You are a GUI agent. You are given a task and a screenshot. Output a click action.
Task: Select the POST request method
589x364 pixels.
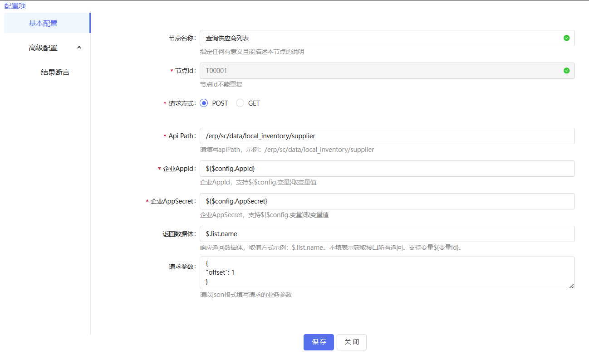point(204,103)
